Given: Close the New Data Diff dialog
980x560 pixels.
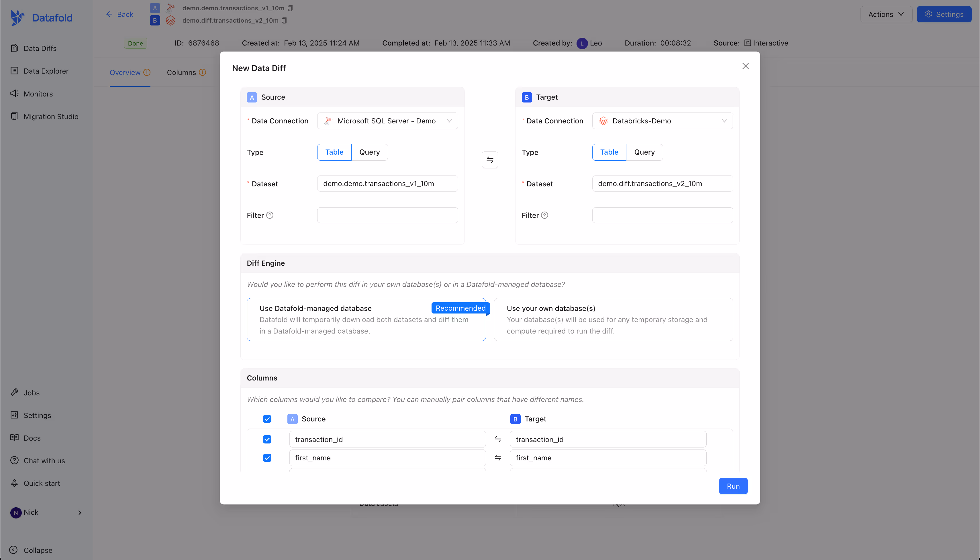Looking at the screenshot, I should click(746, 66).
